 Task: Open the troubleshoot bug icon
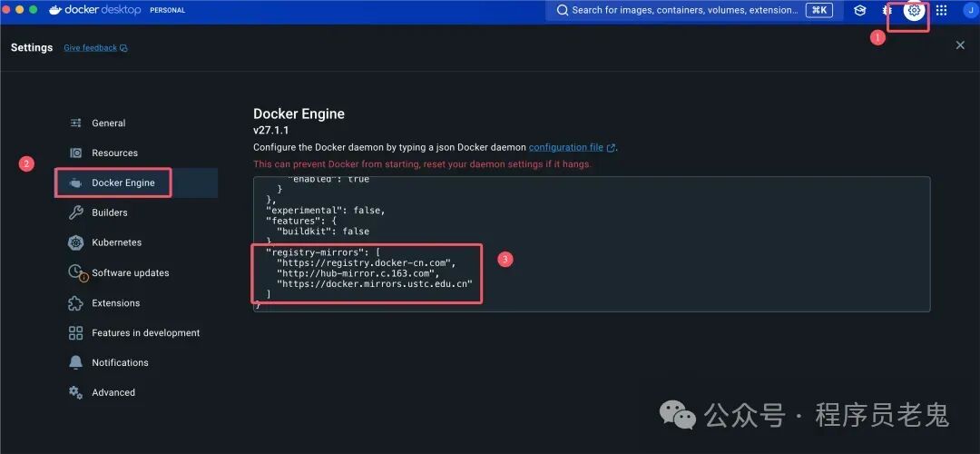pyautogui.click(x=887, y=11)
